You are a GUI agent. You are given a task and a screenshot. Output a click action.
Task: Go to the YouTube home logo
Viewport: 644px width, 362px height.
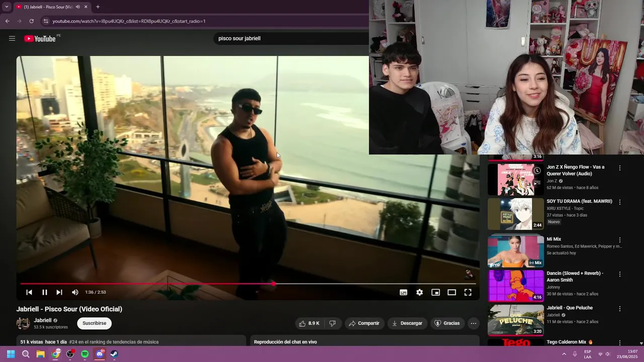pos(40,38)
